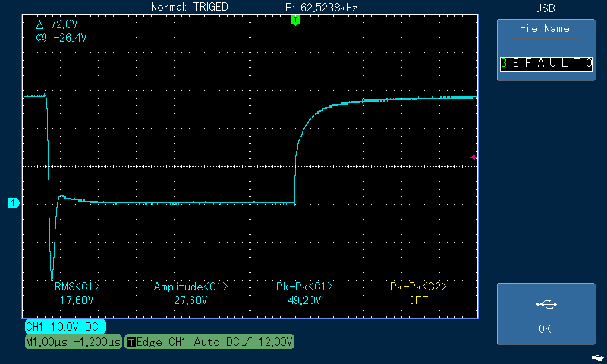Click the green trigger position T marker
This screenshot has height=364, width=607.
point(295,20)
